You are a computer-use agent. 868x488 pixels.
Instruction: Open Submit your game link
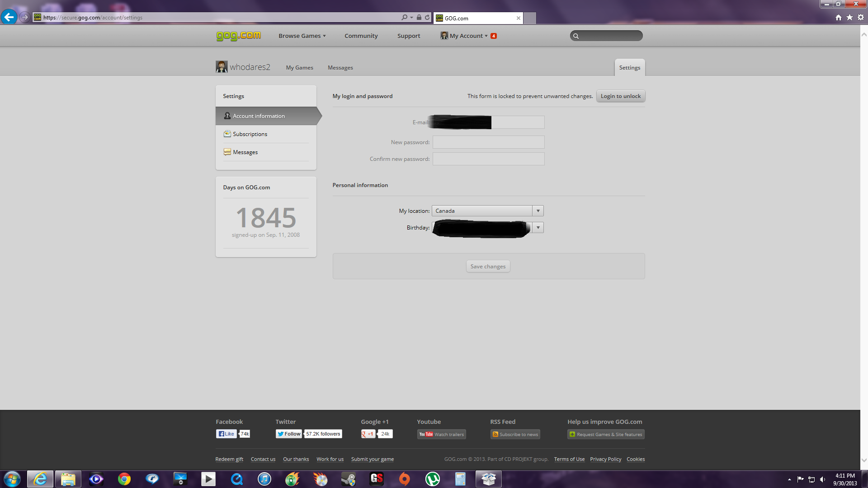(x=373, y=459)
